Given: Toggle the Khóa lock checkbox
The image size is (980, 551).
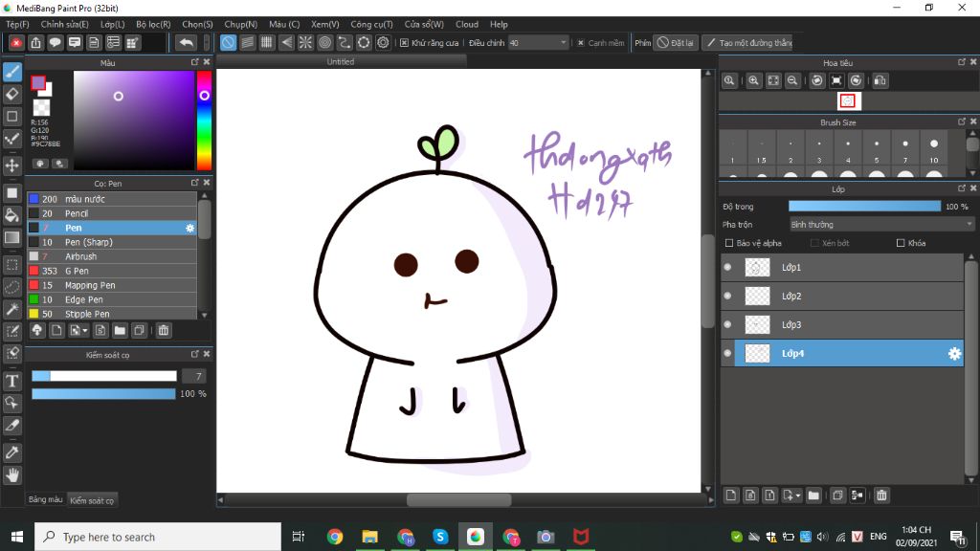Looking at the screenshot, I should [901, 243].
